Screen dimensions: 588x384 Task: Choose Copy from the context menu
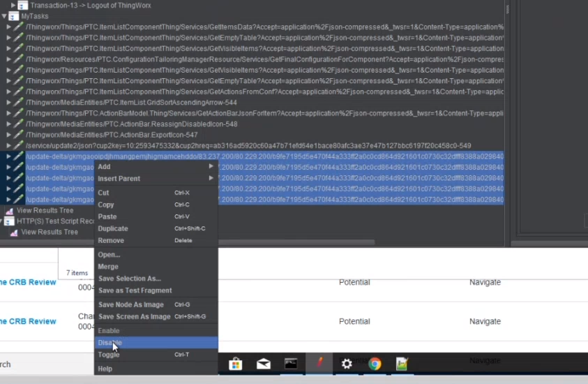coord(156,205)
